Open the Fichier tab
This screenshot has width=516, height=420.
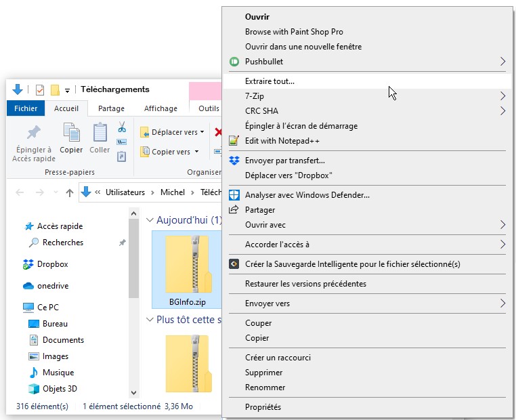point(26,108)
